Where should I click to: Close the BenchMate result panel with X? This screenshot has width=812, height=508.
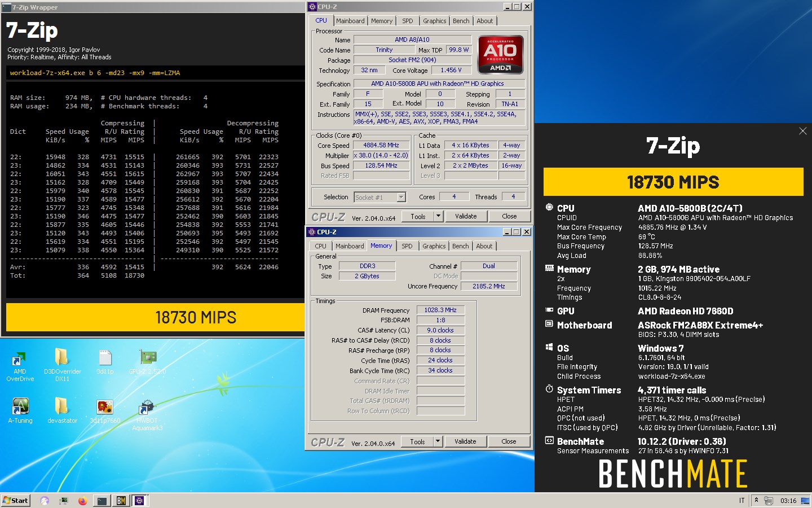pyautogui.click(x=802, y=131)
